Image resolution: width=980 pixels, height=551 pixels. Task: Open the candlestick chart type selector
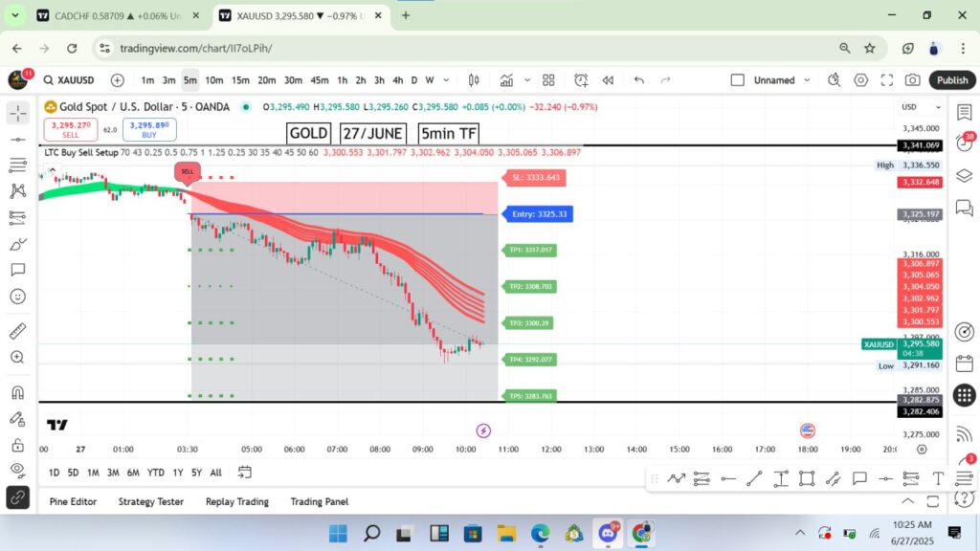point(474,80)
